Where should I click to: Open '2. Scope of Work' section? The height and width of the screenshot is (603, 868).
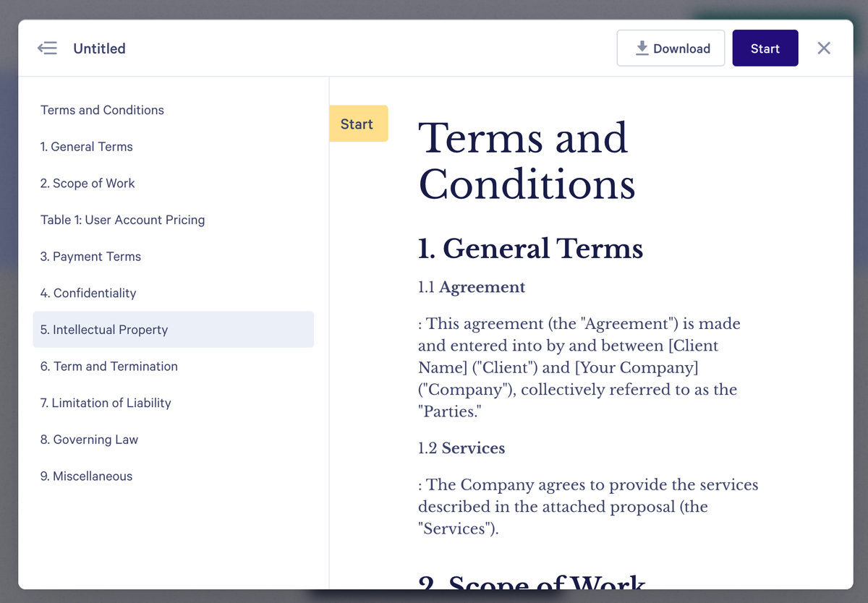click(x=88, y=183)
